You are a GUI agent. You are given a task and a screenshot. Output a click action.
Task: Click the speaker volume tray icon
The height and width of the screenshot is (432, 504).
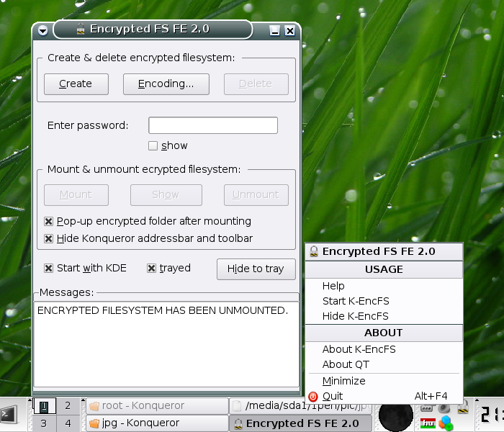[x=444, y=408]
